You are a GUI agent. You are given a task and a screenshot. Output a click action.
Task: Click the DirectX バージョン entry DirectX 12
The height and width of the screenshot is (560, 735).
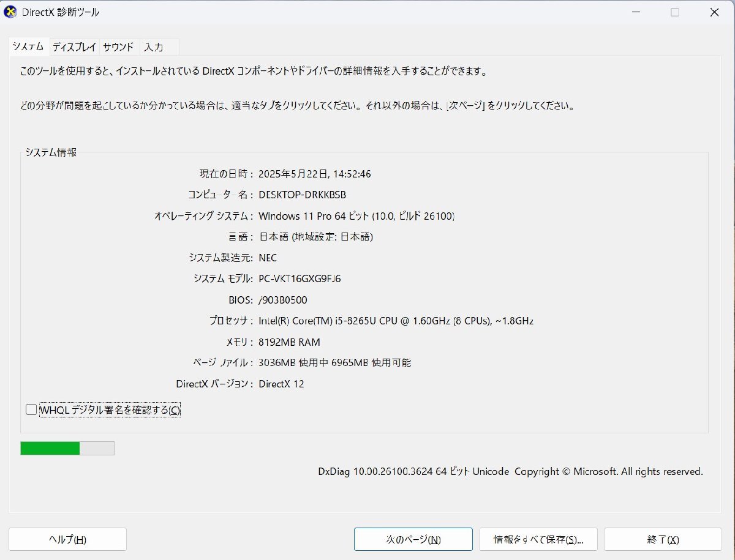pos(281,384)
